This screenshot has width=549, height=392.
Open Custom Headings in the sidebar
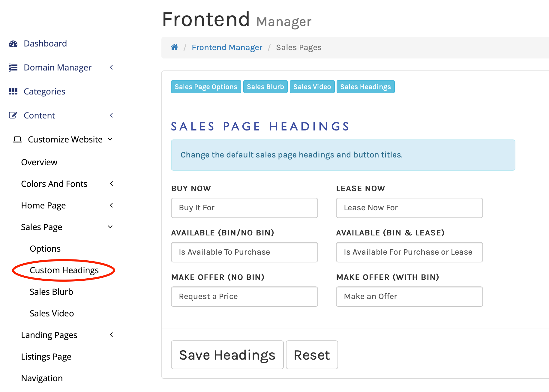coord(64,270)
